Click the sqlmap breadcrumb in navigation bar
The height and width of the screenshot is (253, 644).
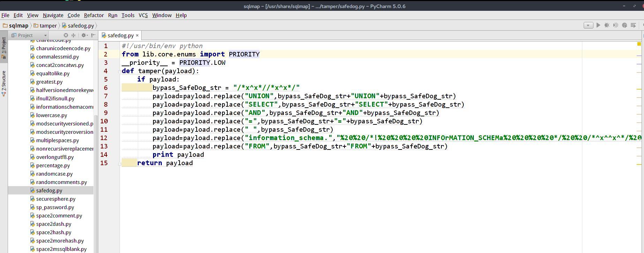[x=15, y=25]
